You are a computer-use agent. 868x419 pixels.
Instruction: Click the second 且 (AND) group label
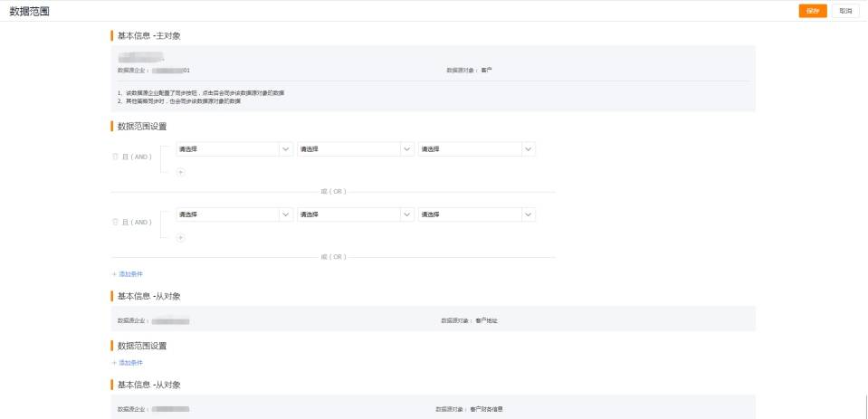click(x=137, y=222)
